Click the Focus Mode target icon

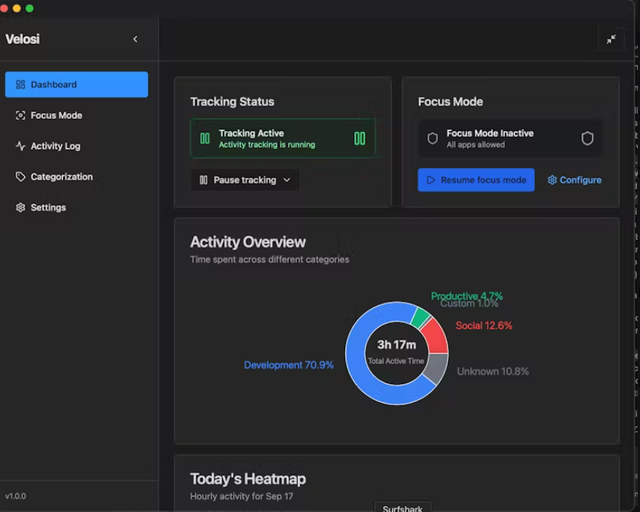(x=20, y=116)
